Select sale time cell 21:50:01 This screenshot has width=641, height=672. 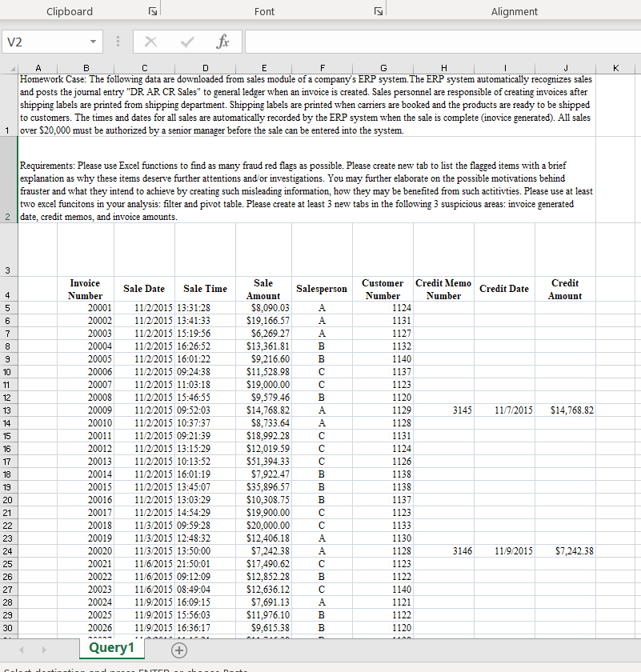(205, 564)
